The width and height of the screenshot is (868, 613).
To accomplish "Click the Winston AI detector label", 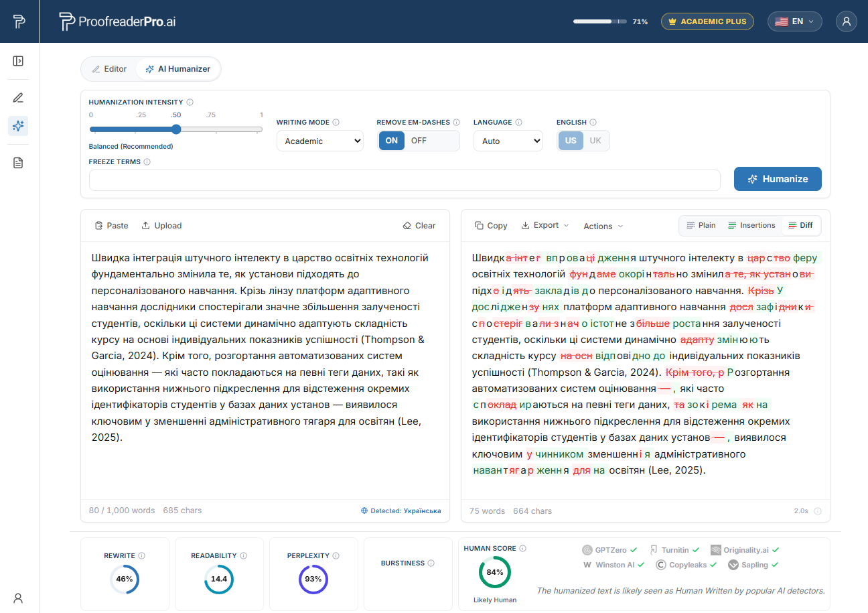I will click(x=615, y=565).
